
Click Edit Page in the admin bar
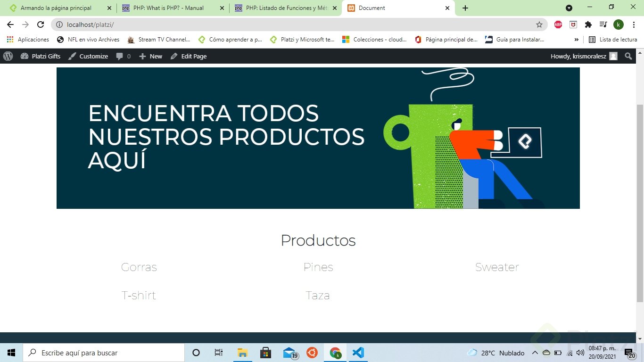pyautogui.click(x=189, y=56)
